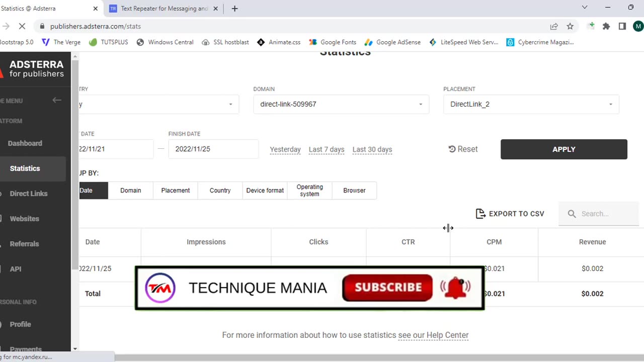644x362 pixels.
Task: Group by Browser
Action: [x=354, y=191]
